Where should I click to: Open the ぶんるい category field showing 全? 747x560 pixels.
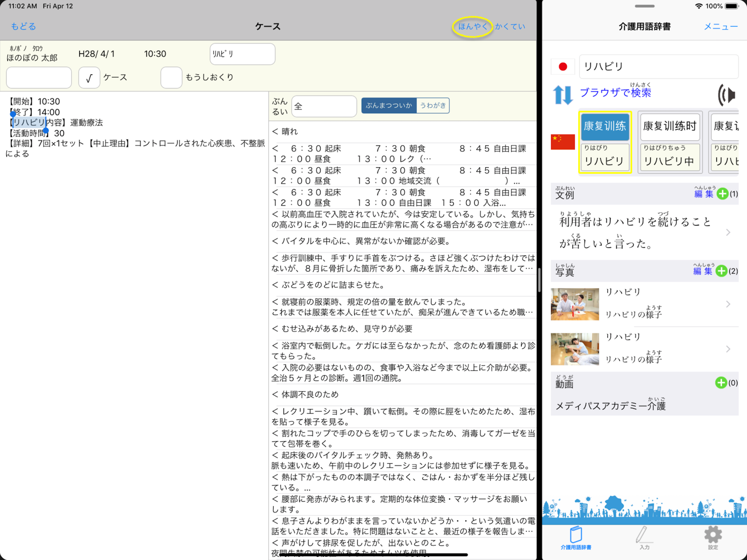[324, 106]
